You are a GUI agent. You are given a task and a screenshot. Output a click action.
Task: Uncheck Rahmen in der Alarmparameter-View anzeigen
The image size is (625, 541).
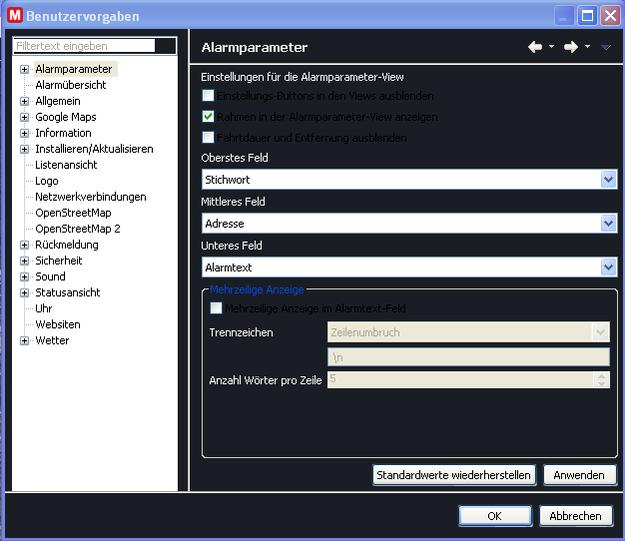[x=208, y=117]
